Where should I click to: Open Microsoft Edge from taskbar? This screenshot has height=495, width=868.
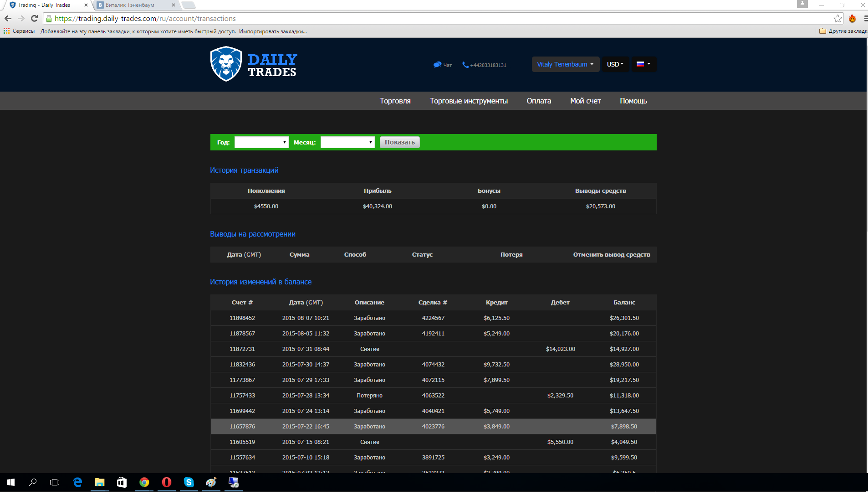point(77,482)
